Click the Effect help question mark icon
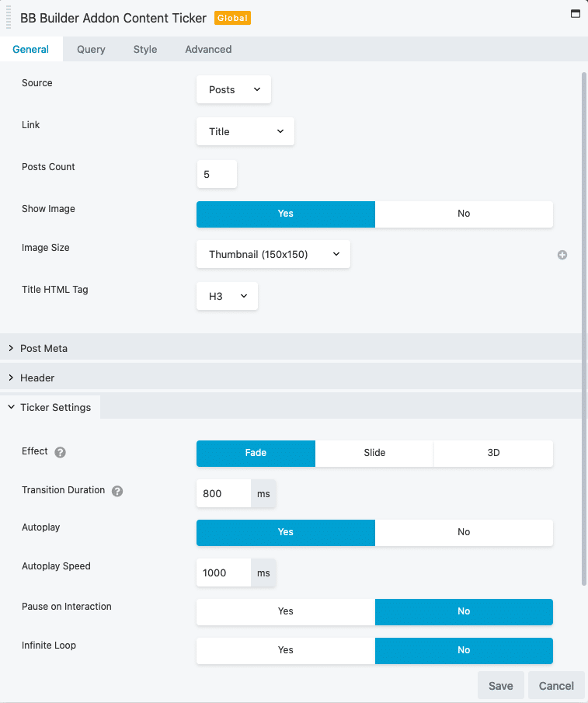The image size is (588, 703). pos(60,452)
